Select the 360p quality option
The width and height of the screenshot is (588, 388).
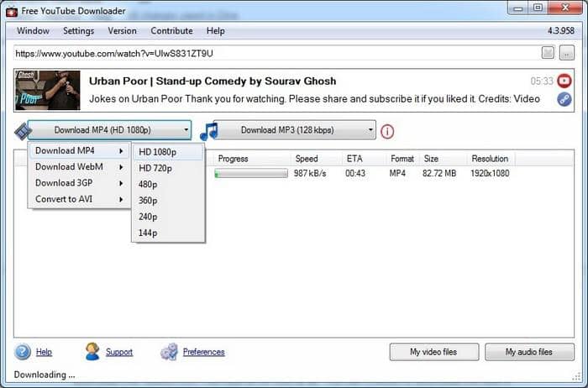pos(168,201)
